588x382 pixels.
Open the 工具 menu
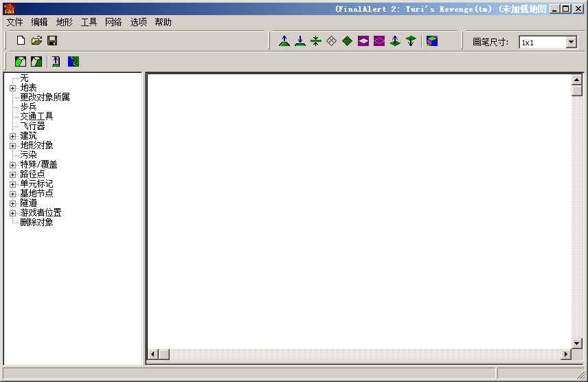(x=89, y=22)
